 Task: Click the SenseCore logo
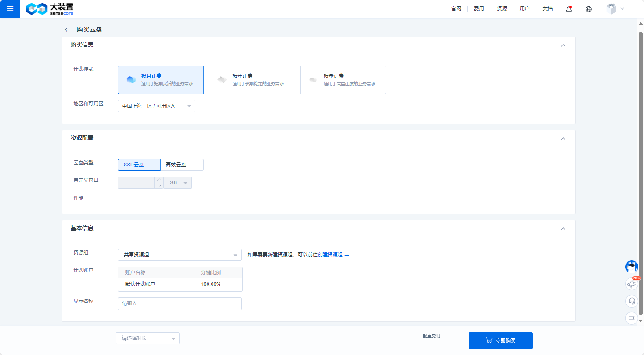[x=50, y=9]
